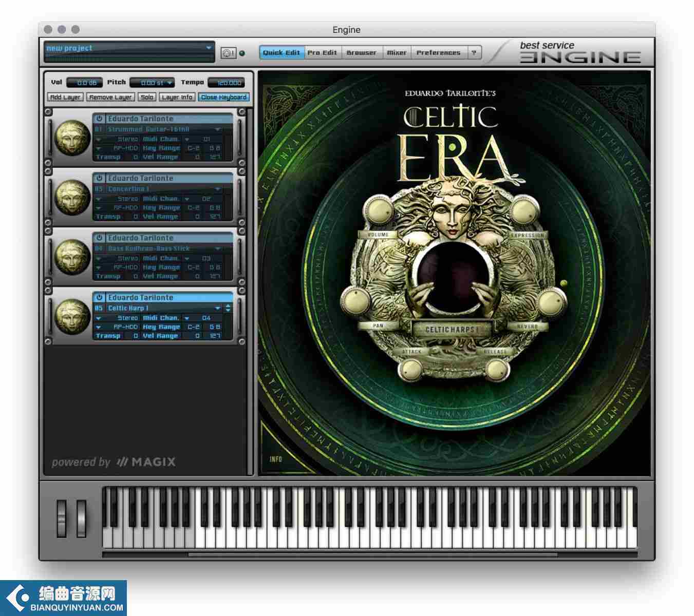Click Celtic Harp I Key Range C-2 value

pyautogui.click(x=193, y=326)
